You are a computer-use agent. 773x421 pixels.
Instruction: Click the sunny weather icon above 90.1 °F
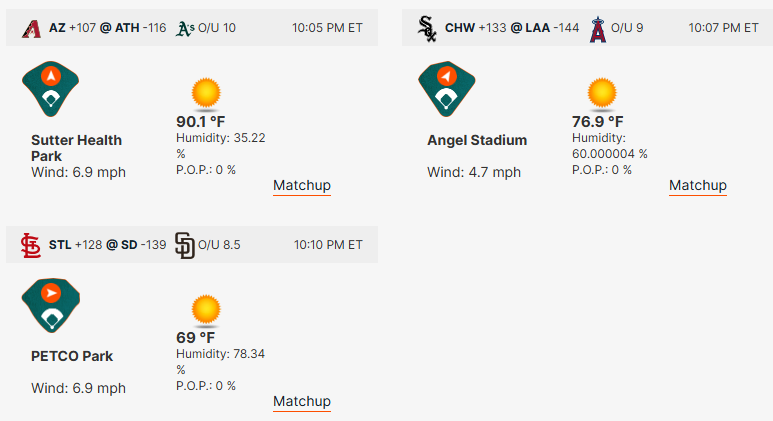point(206,93)
